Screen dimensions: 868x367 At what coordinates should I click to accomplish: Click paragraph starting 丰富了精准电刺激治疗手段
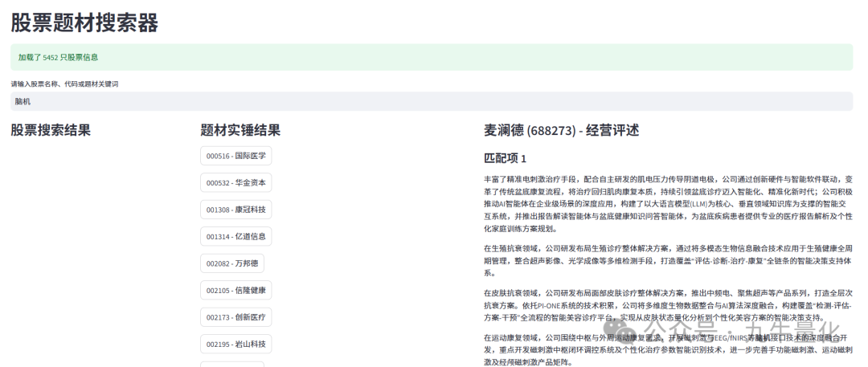(x=668, y=204)
